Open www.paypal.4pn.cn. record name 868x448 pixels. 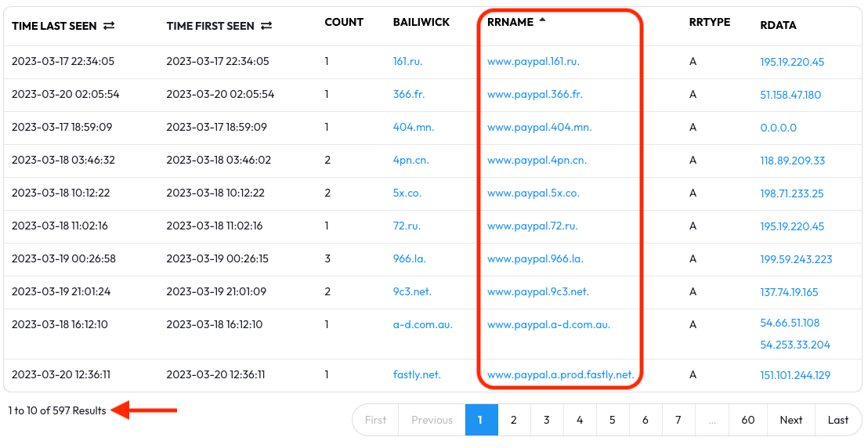click(x=537, y=160)
